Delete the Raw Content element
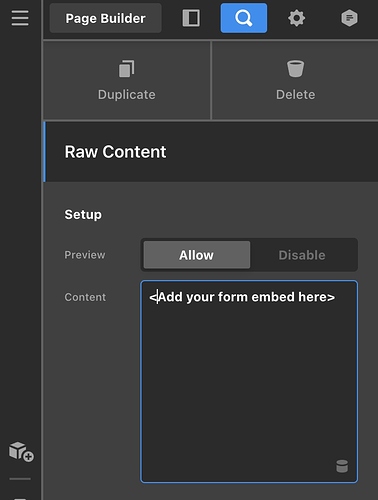The image size is (378, 500). point(295,80)
